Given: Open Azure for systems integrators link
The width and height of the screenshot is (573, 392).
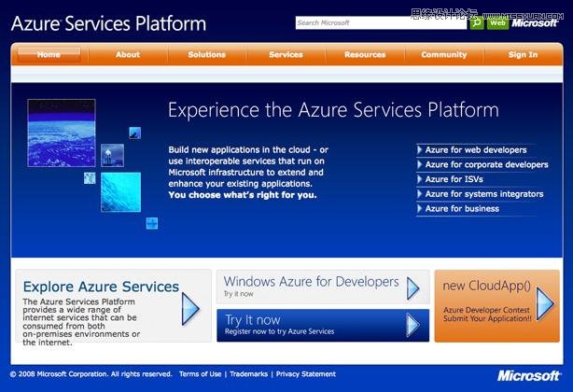Looking at the screenshot, I should [484, 193].
